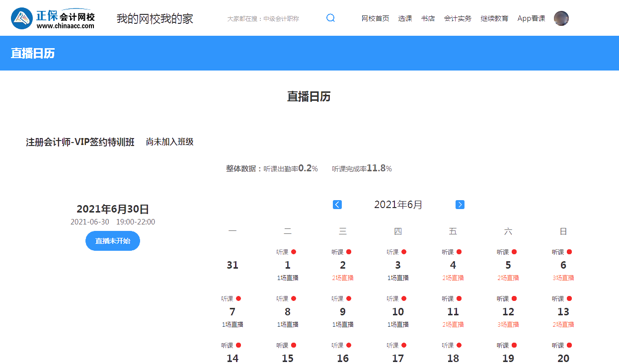Viewport: 619px width, 364px height.
Task: Toggle the red 听课 dot on June 14
Action: pos(238,345)
